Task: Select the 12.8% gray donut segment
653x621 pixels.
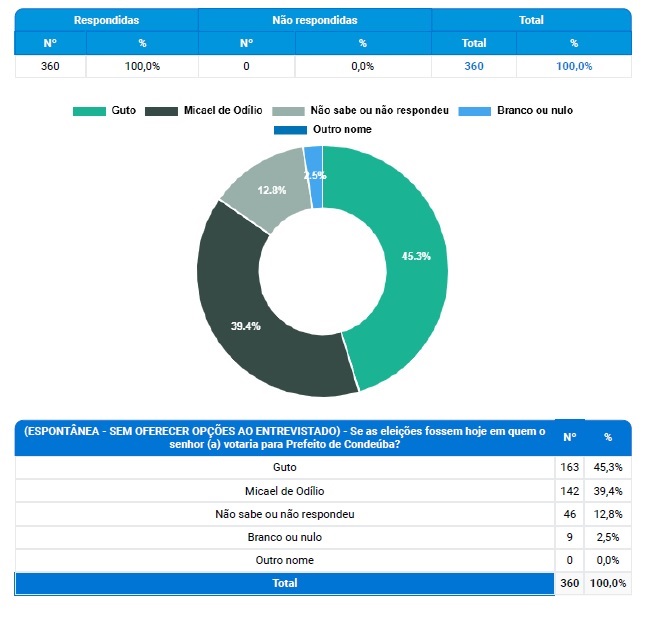Action: [x=267, y=186]
